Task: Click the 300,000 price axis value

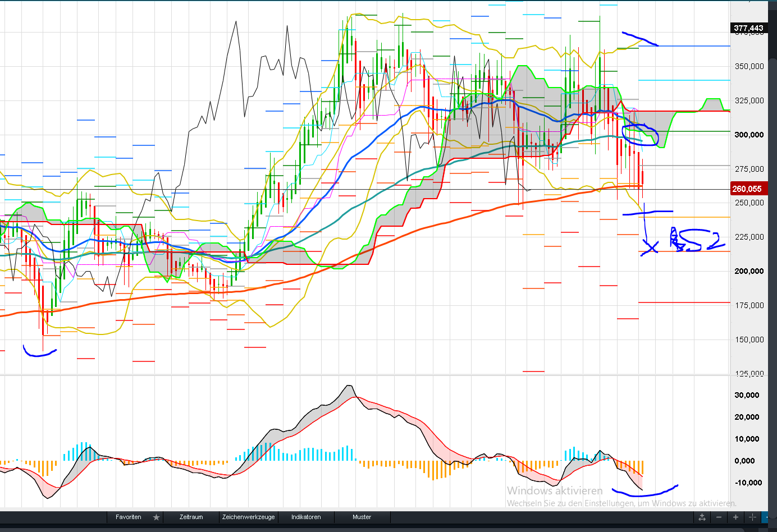Action: pyautogui.click(x=749, y=135)
